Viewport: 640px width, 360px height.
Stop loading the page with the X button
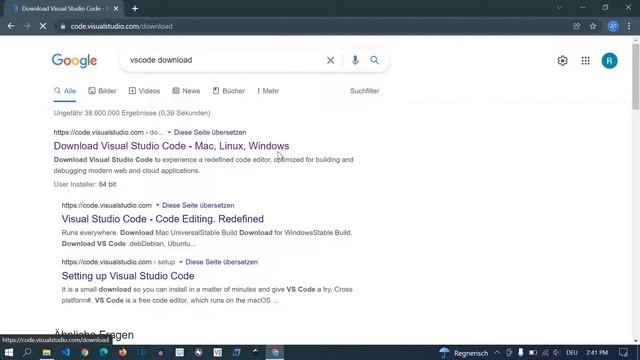pos(43,26)
